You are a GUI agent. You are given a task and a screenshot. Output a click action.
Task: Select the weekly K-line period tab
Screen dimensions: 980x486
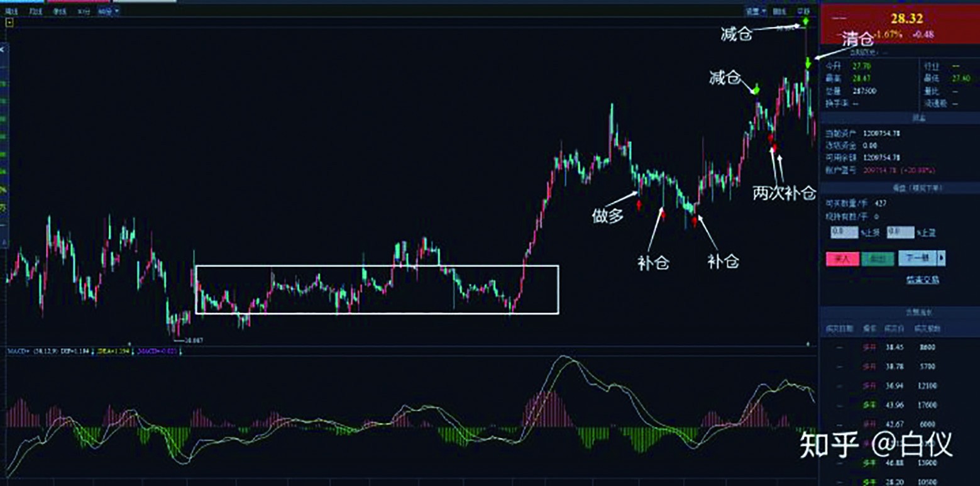[x=12, y=12]
